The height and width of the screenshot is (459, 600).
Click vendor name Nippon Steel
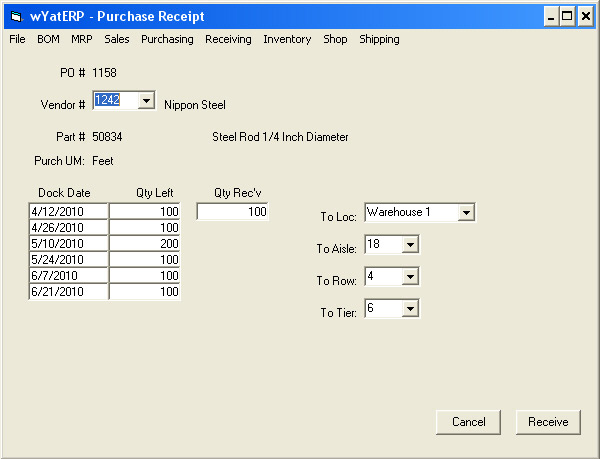point(195,105)
